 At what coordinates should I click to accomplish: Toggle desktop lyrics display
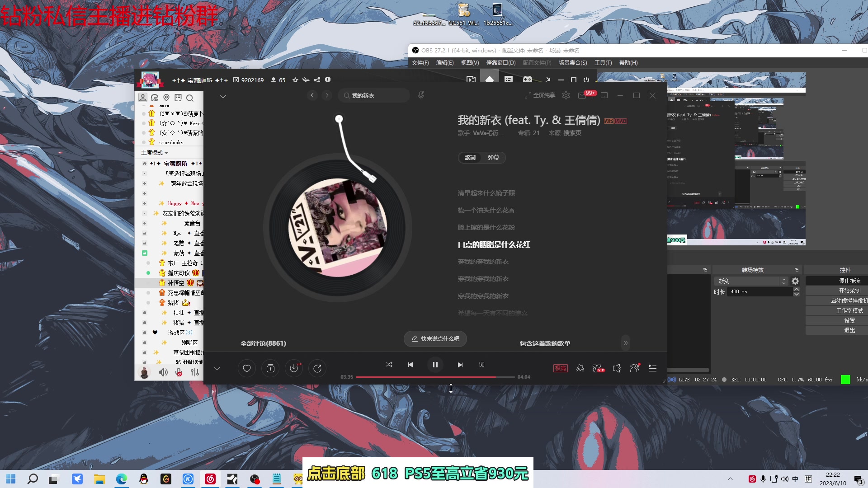481,365
